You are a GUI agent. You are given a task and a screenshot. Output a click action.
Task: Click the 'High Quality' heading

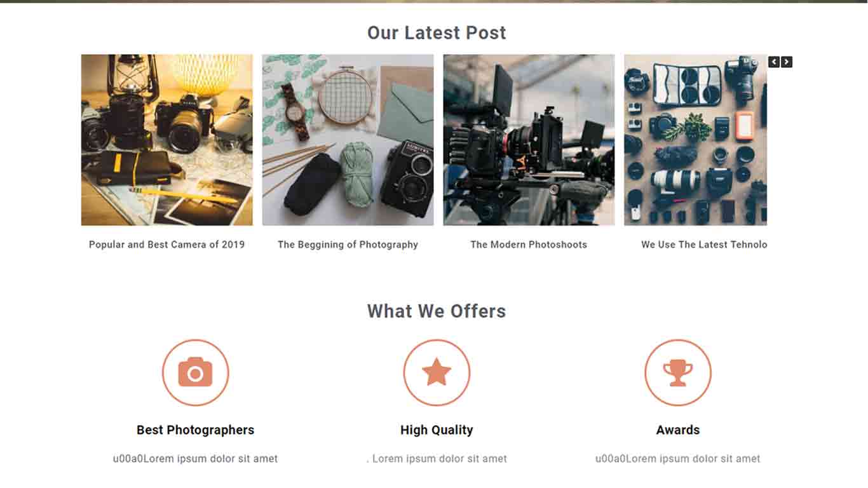437,430
